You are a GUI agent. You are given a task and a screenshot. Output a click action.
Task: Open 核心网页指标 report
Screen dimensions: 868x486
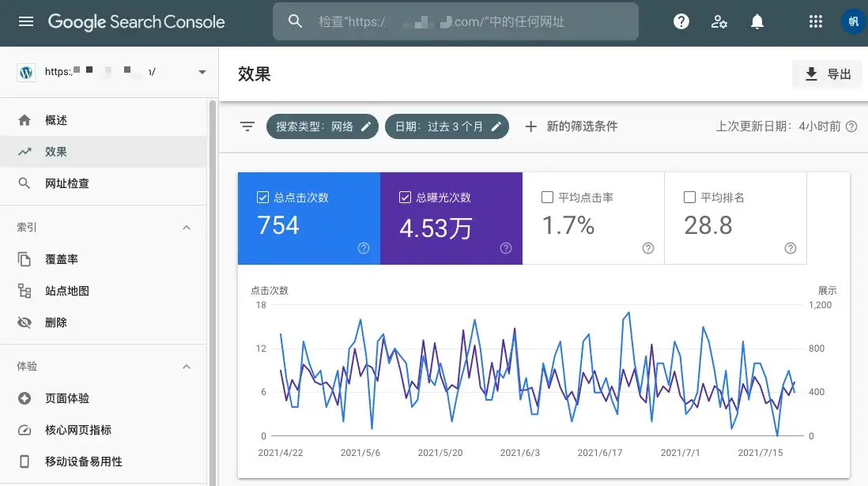[104, 430]
